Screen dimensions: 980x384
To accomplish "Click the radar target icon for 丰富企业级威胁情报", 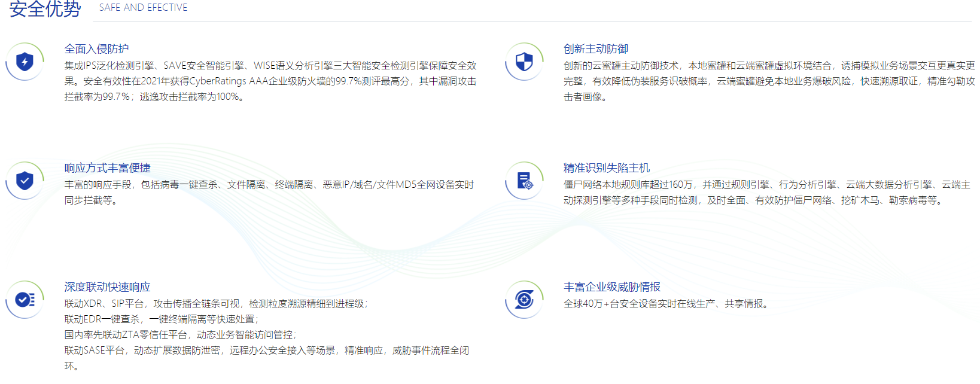I will pos(524,299).
